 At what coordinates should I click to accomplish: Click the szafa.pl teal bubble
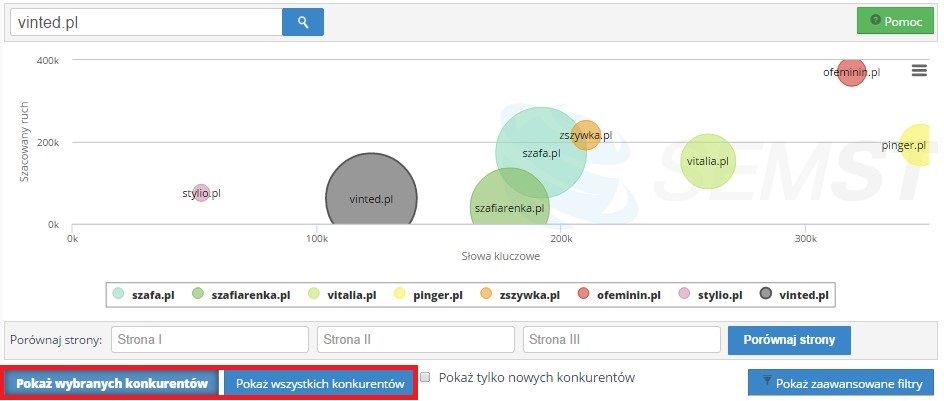541,152
